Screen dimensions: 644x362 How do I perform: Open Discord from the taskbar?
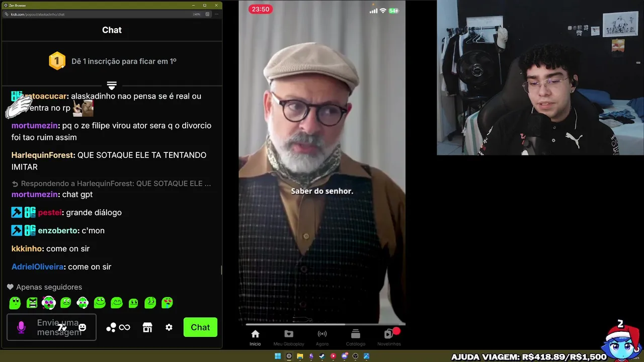344,356
